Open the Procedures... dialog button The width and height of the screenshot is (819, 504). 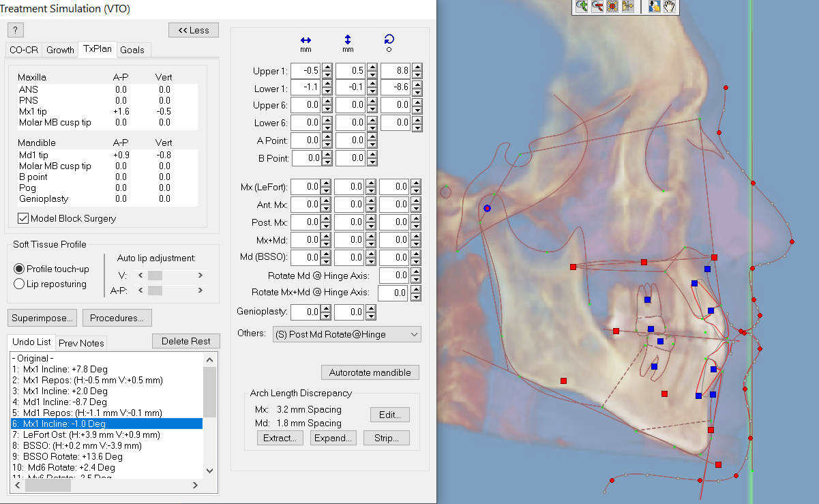117,318
